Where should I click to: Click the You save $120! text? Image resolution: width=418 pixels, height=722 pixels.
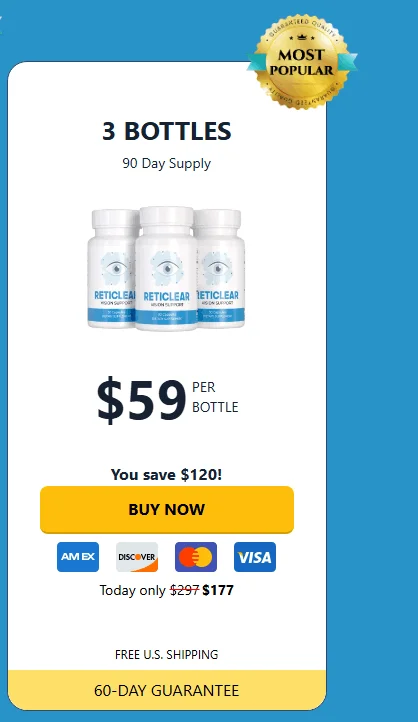coord(167,474)
